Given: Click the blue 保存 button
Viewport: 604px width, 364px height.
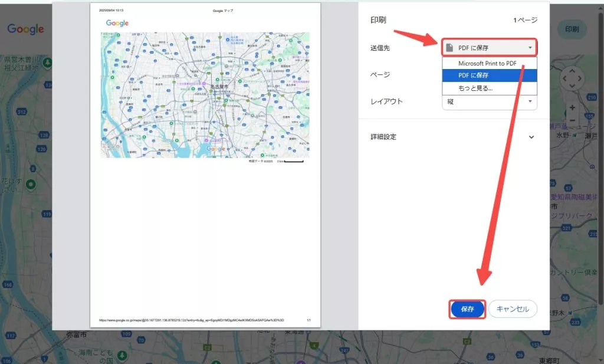Looking at the screenshot, I should [x=467, y=309].
